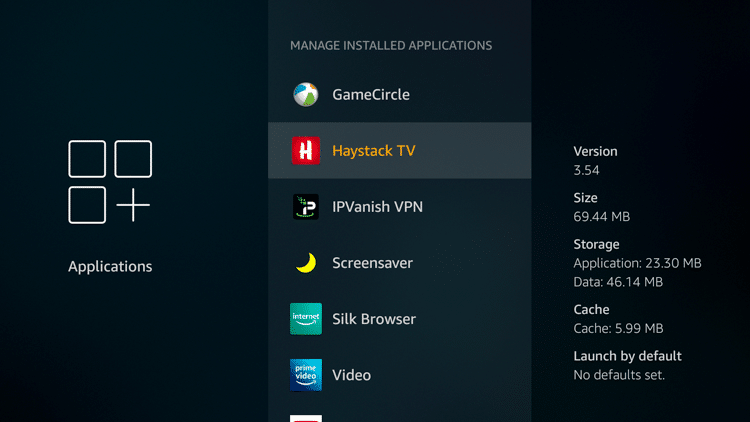This screenshot has height=422, width=750.
Task: Click the red Haystack TV icon
Action: pyautogui.click(x=306, y=150)
